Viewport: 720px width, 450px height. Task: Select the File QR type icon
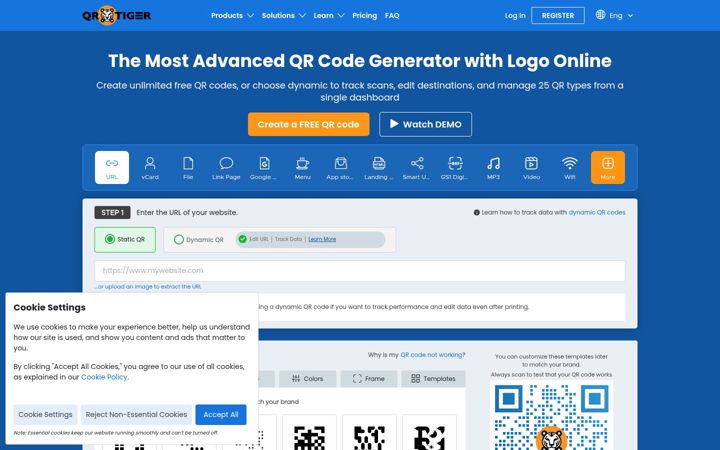click(188, 167)
